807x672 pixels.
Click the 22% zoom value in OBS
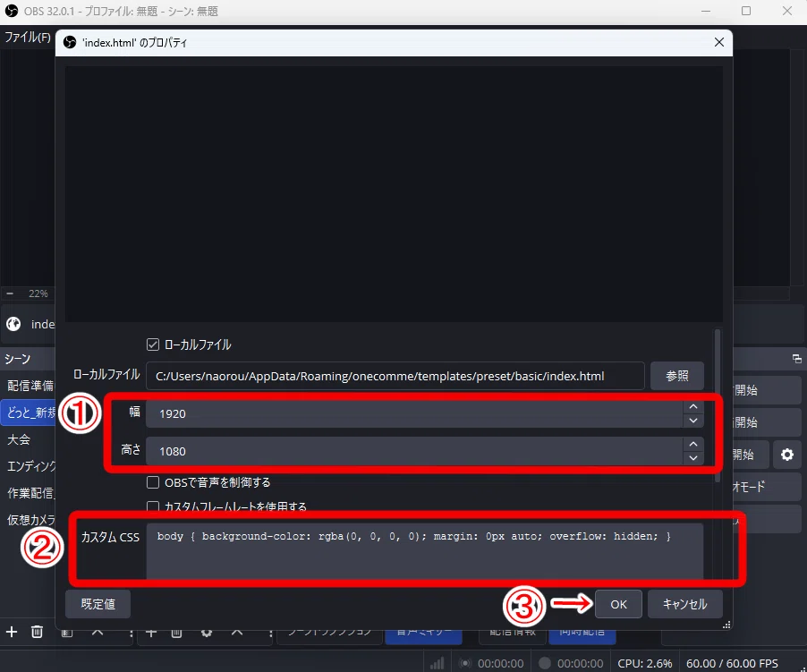point(38,293)
